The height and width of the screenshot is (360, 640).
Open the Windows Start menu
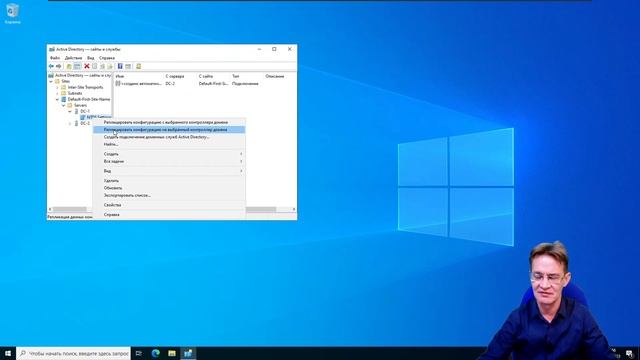[x=8, y=353]
